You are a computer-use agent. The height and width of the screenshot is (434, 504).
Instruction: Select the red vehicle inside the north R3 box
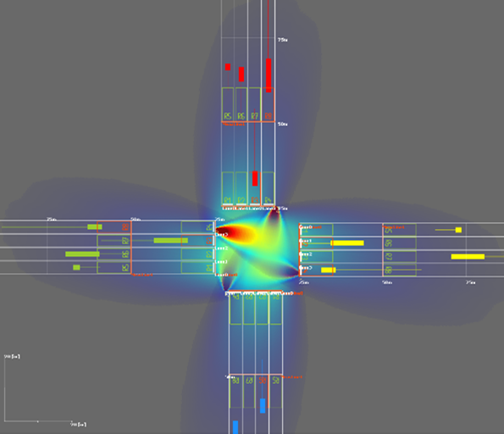tap(255, 179)
